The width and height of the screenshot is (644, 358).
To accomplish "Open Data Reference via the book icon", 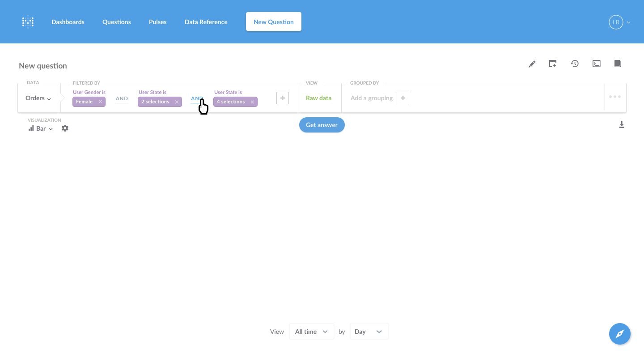I will pyautogui.click(x=618, y=64).
